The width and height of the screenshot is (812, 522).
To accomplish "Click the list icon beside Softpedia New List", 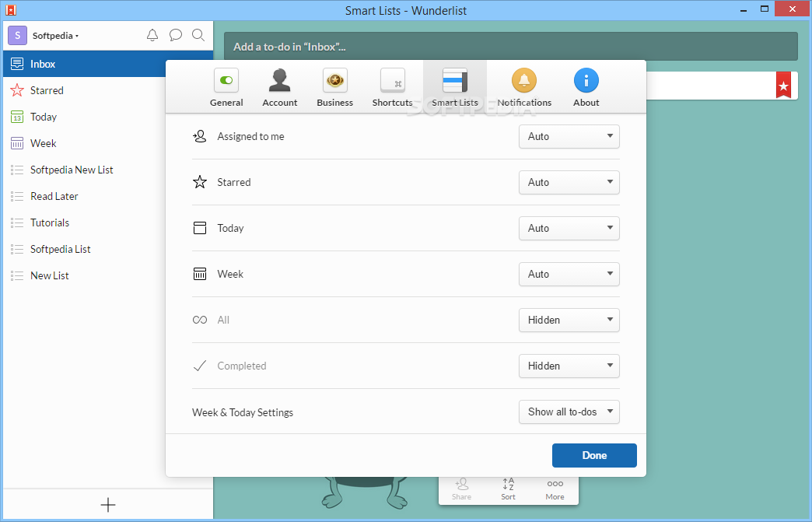I will [x=17, y=170].
